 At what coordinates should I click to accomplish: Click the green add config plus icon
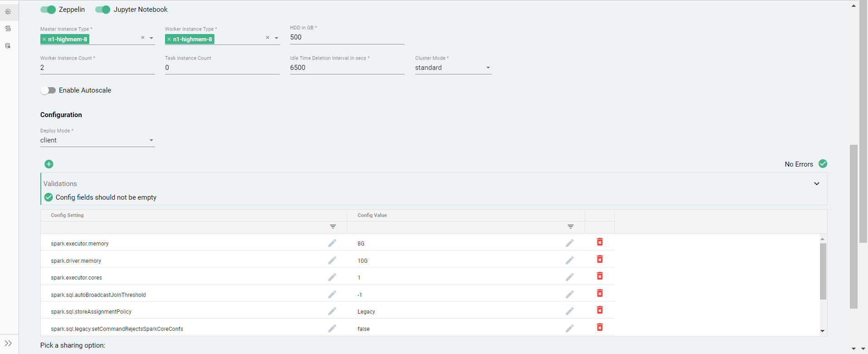49,164
